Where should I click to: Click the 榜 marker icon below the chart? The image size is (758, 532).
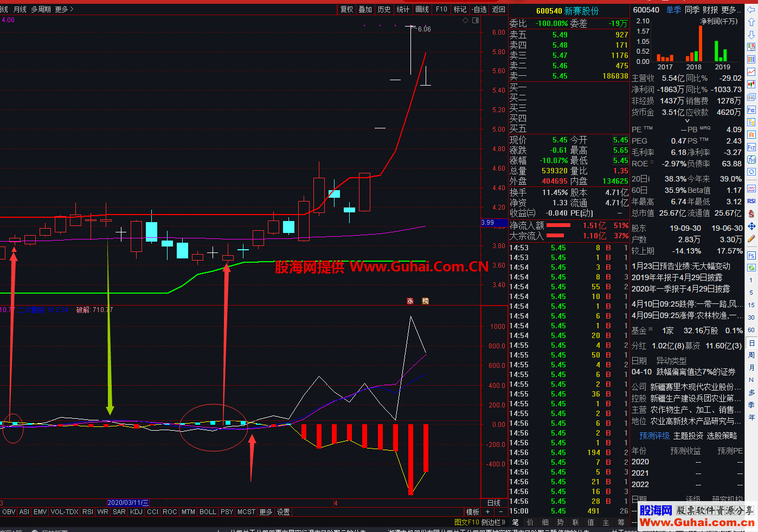click(x=425, y=301)
